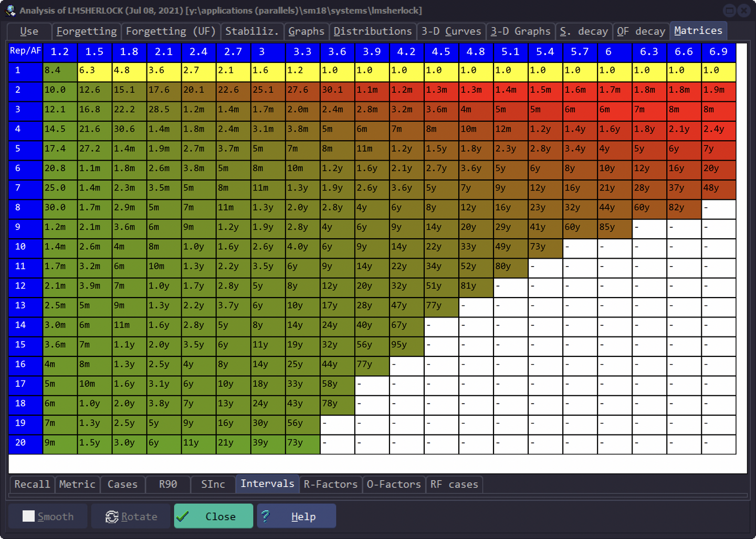The width and height of the screenshot is (756, 539).
Task: Click the cell showing 8.4
Action: click(60, 72)
